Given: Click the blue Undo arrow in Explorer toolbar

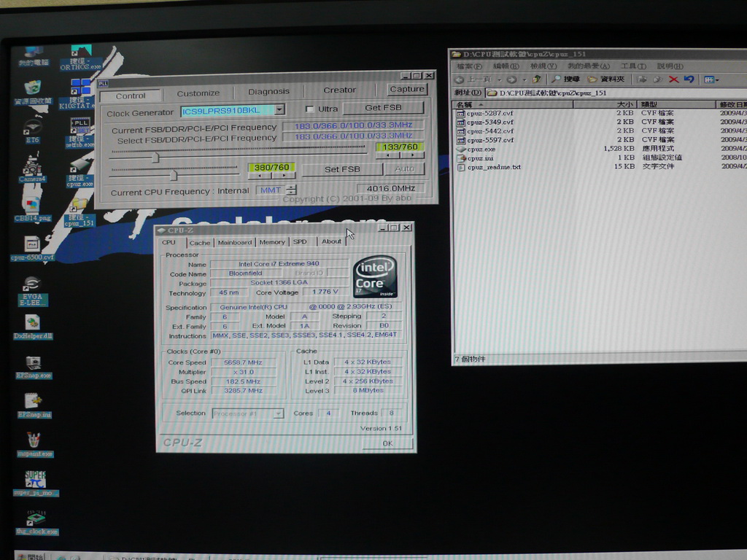Looking at the screenshot, I should pos(689,79).
